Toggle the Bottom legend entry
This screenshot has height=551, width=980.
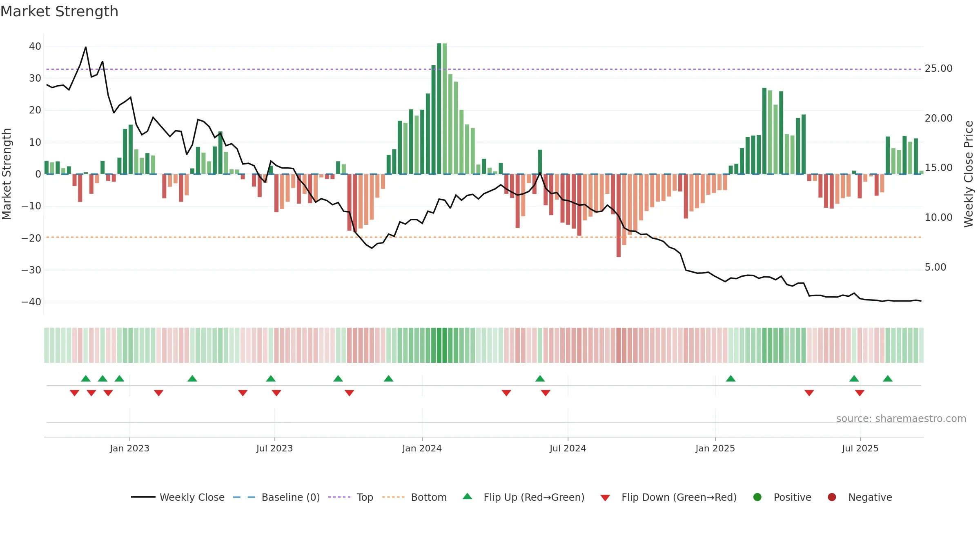(414, 497)
